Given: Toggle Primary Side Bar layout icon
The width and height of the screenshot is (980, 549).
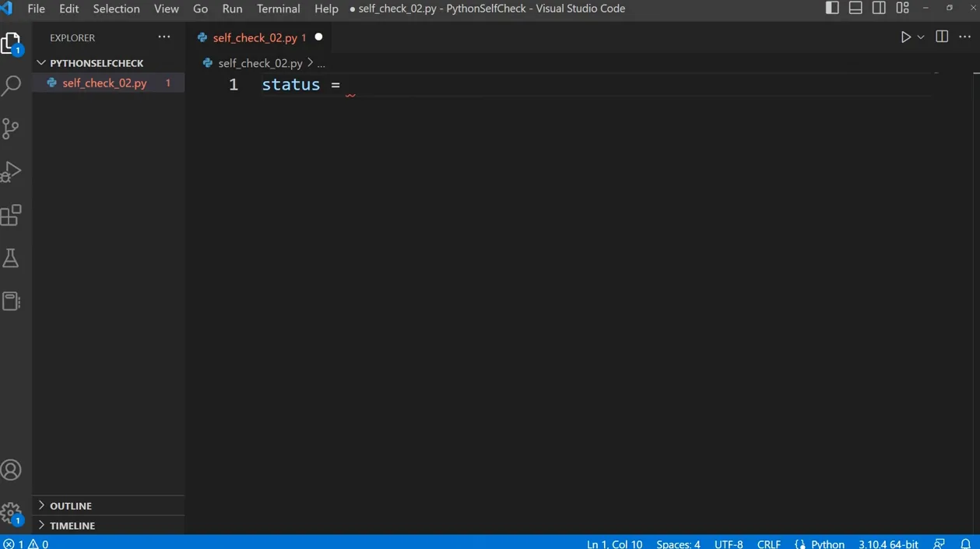Looking at the screenshot, I should (832, 8).
